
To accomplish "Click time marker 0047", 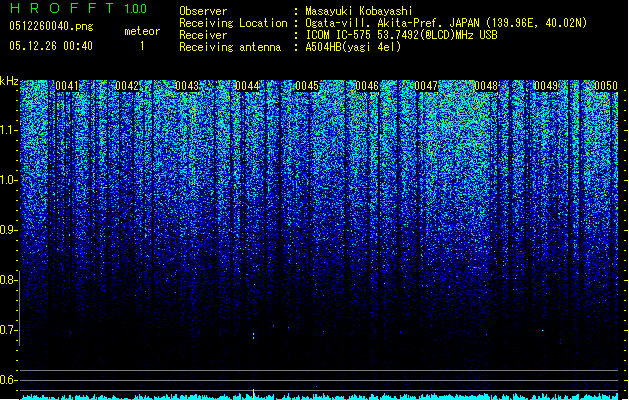I will click(x=426, y=86).
